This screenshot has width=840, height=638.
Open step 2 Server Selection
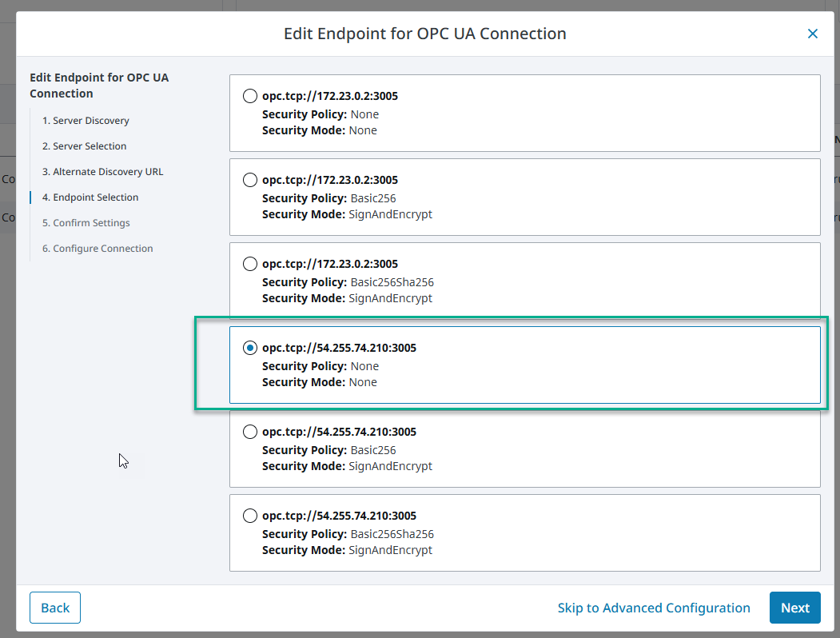click(84, 146)
